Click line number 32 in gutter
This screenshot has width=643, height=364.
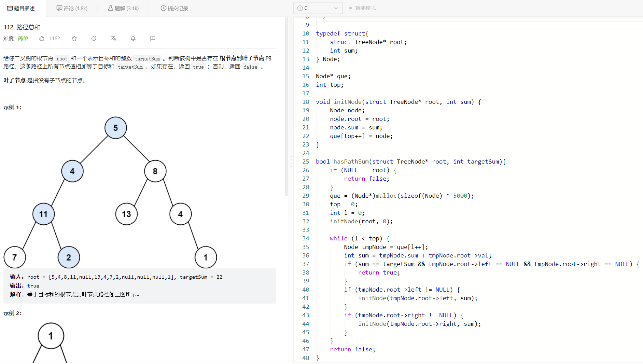click(x=306, y=221)
